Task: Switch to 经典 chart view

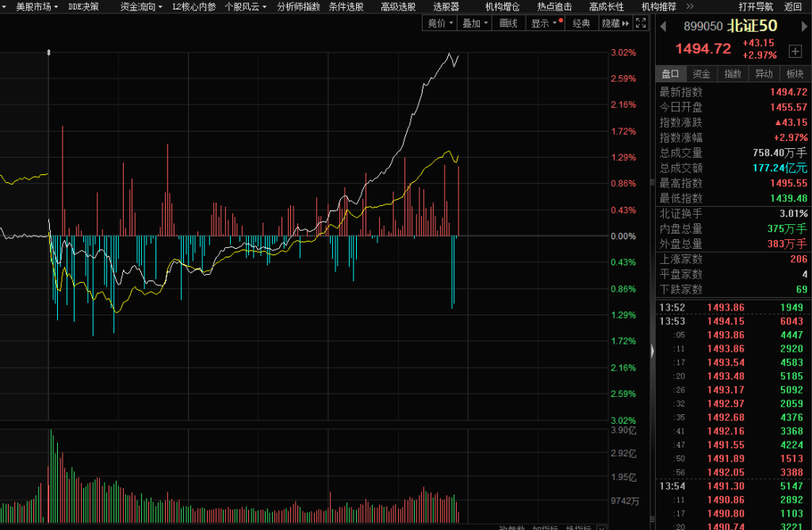Action: (x=581, y=24)
